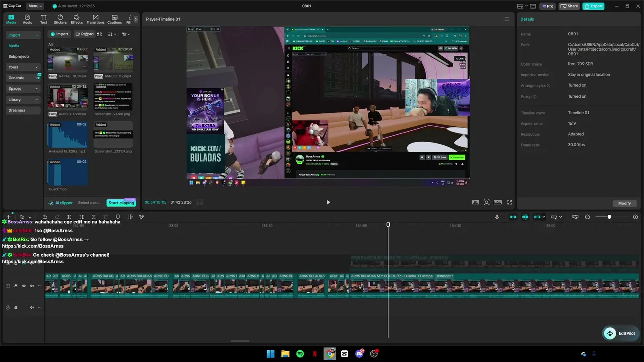Mute the audio track
Screen dimensions: 644x362
32,307
